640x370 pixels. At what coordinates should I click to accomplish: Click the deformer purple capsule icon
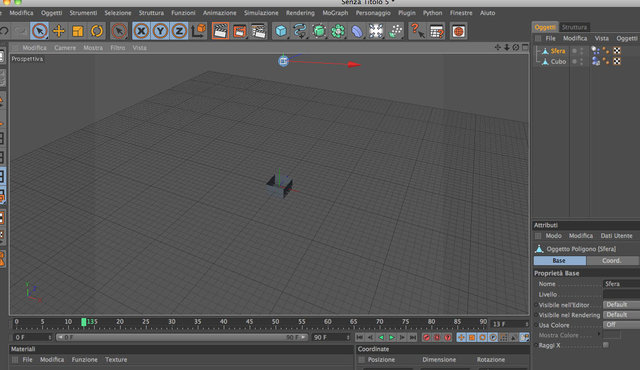pyautogui.click(x=357, y=31)
